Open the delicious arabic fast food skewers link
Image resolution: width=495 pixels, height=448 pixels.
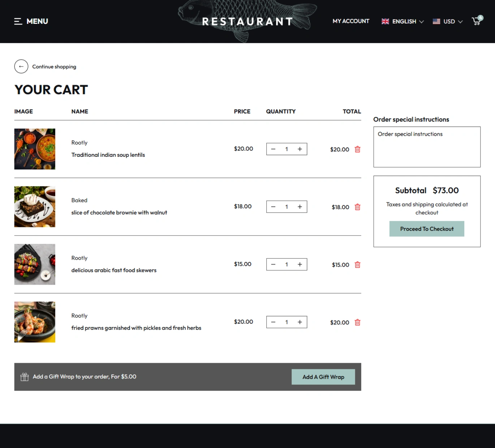[114, 270]
